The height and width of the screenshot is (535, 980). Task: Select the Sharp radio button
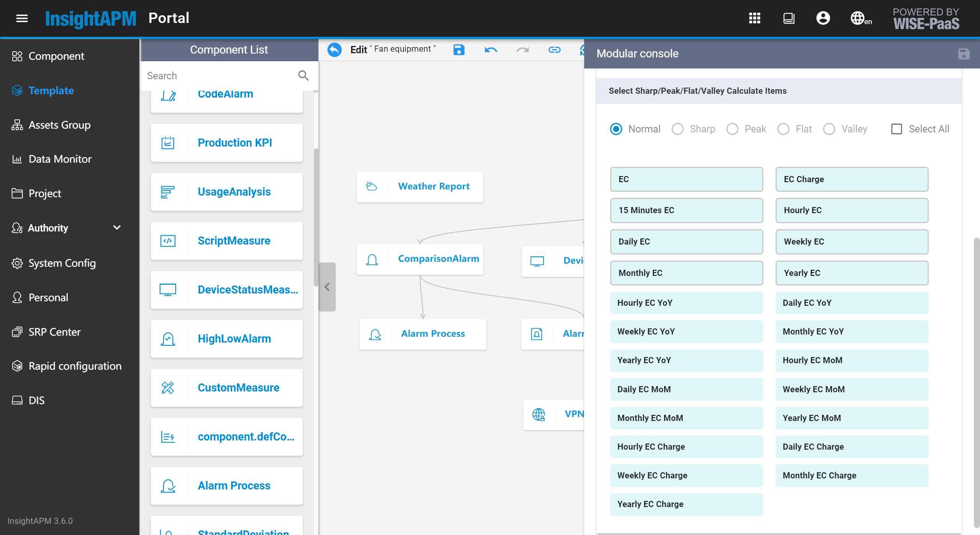tap(677, 129)
